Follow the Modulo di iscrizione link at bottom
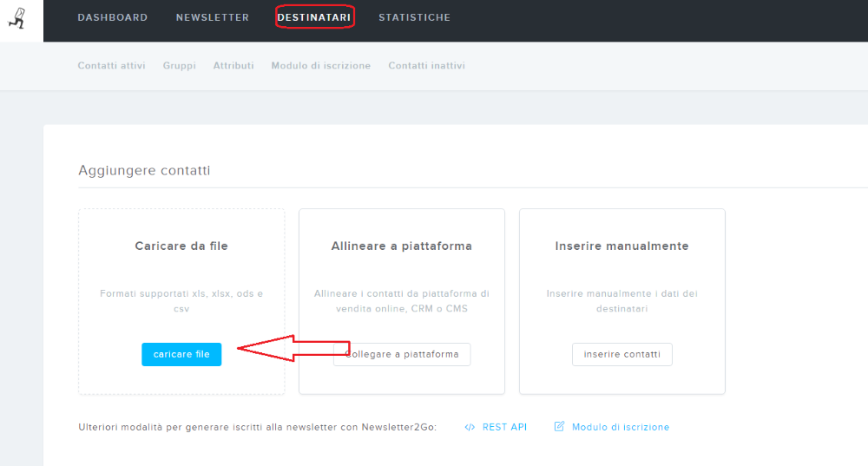This screenshot has height=466, width=868. point(621,427)
